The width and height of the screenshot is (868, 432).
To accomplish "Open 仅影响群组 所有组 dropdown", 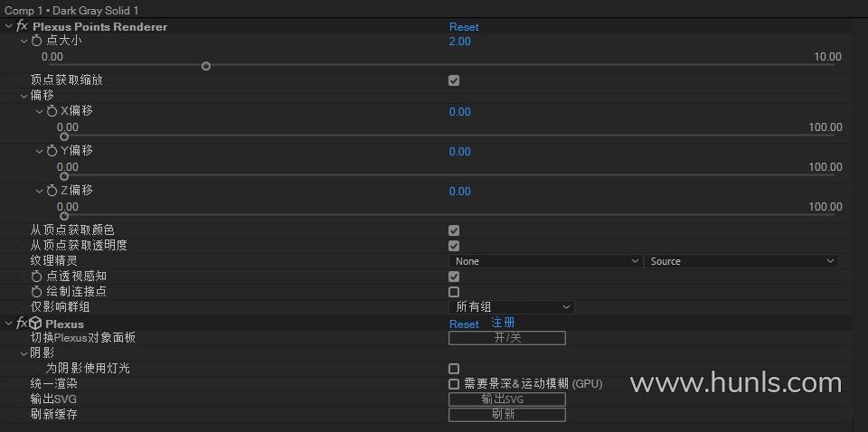I will [x=512, y=307].
